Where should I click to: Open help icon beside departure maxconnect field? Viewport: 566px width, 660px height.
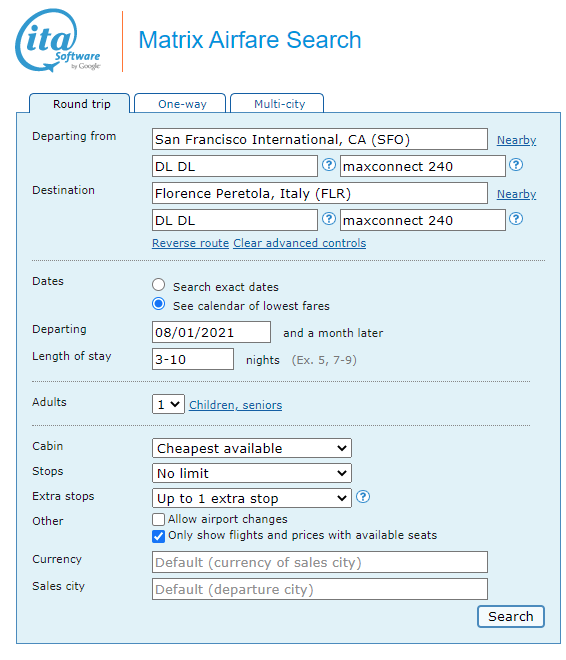pos(516,165)
